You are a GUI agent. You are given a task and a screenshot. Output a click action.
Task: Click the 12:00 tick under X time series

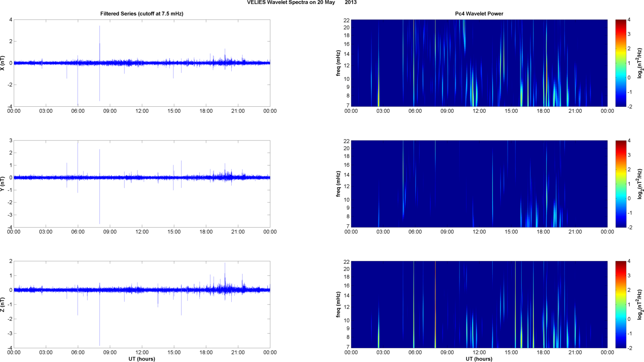click(x=142, y=111)
